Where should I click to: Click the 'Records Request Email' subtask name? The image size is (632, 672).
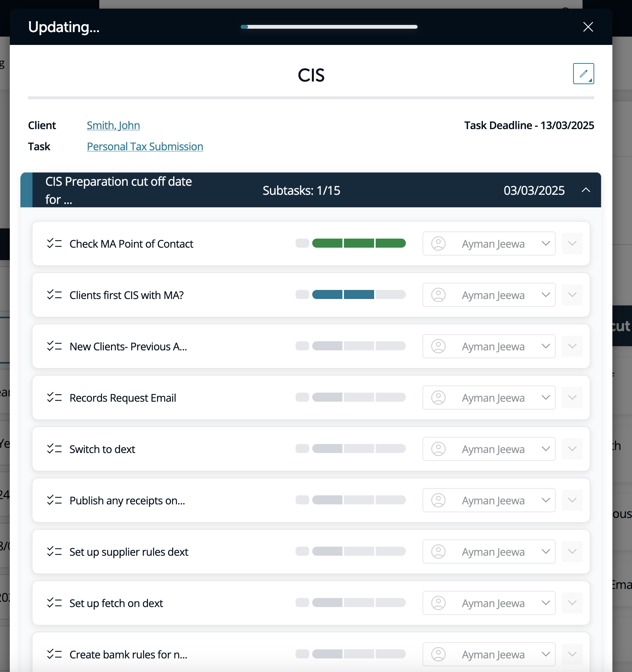click(x=123, y=398)
